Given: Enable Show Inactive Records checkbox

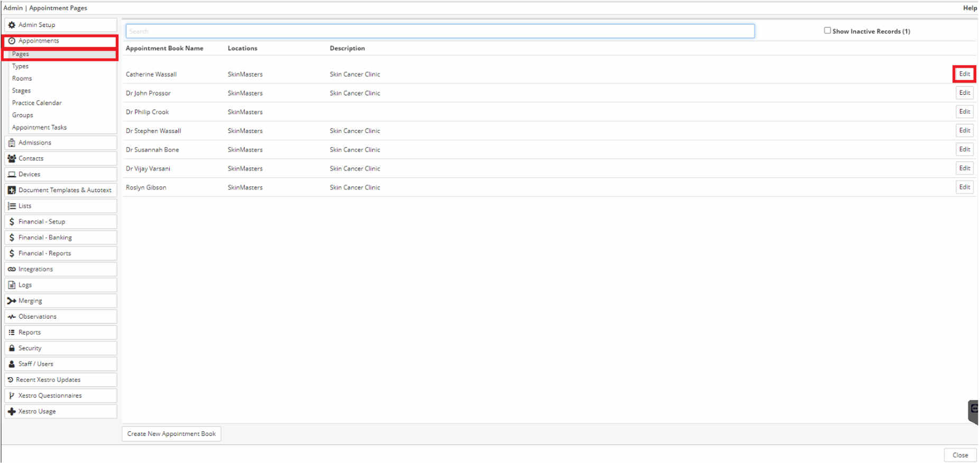Looking at the screenshot, I should pyautogui.click(x=827, y=31).
